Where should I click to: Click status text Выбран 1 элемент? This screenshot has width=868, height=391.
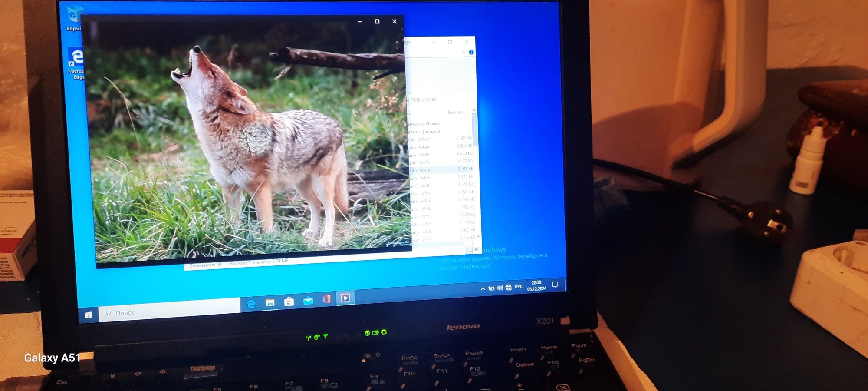coord(250,263)
